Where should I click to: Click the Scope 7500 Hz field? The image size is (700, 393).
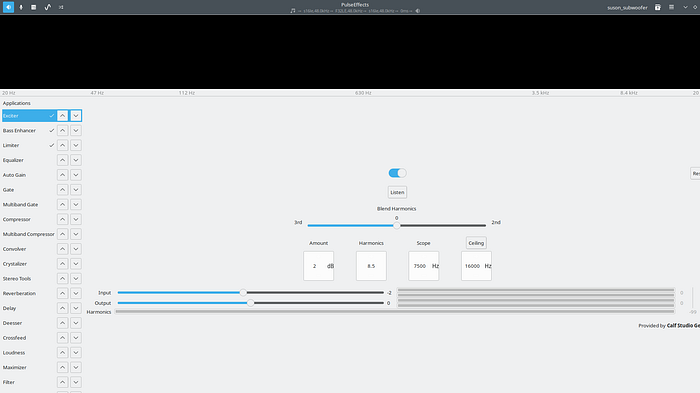pos(424,266)
